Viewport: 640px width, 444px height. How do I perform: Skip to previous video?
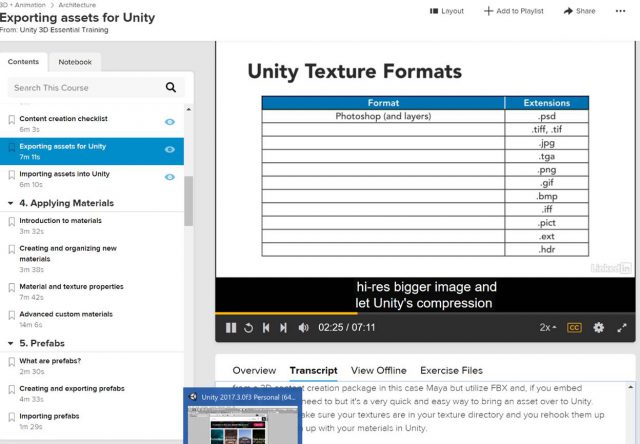266,328
